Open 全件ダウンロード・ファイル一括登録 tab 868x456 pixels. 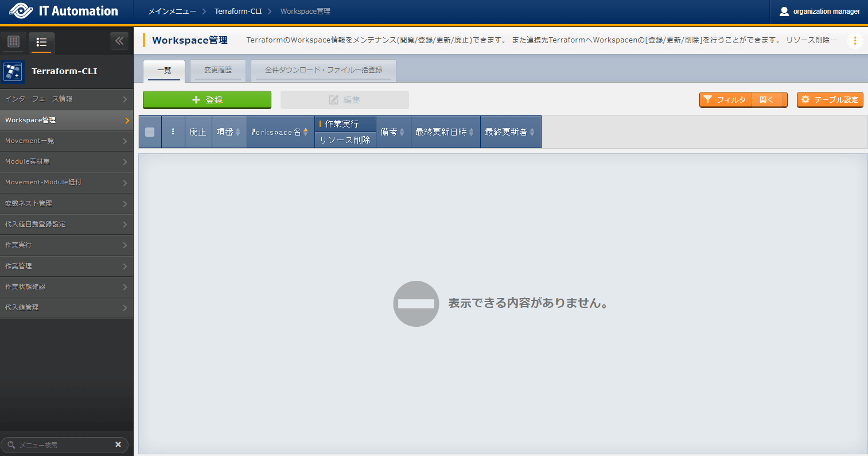(x=323, y=70)
